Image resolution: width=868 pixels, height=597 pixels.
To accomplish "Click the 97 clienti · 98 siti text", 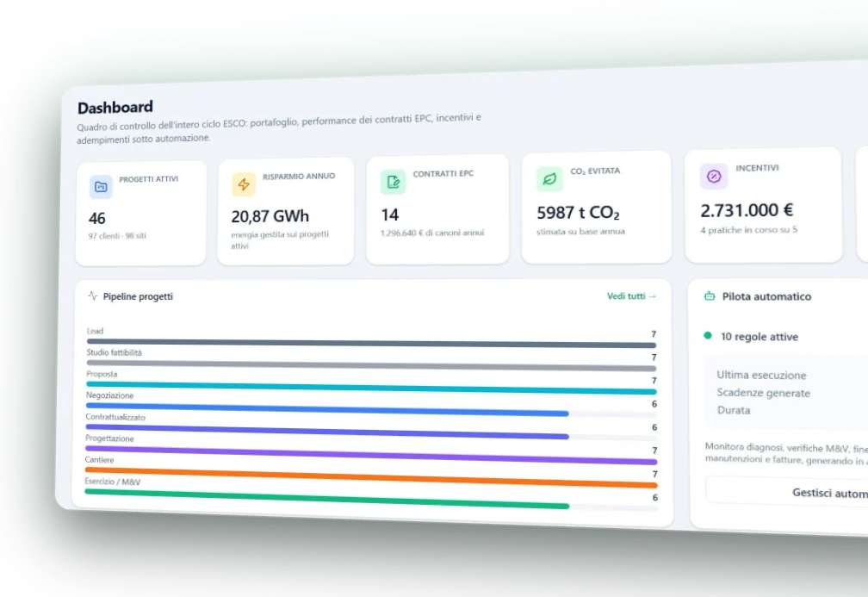I will point(117,236).
